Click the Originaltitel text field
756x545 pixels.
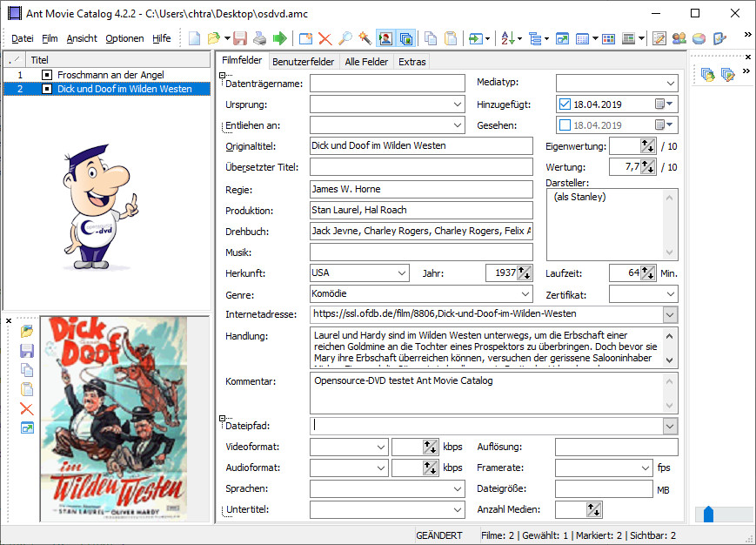click(421, 146)
